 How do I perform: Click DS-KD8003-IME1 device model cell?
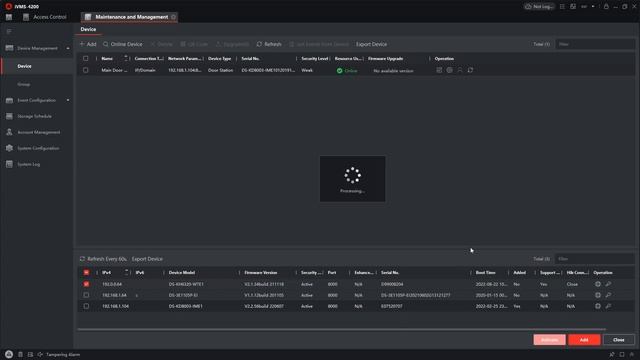tap(185, 306)
